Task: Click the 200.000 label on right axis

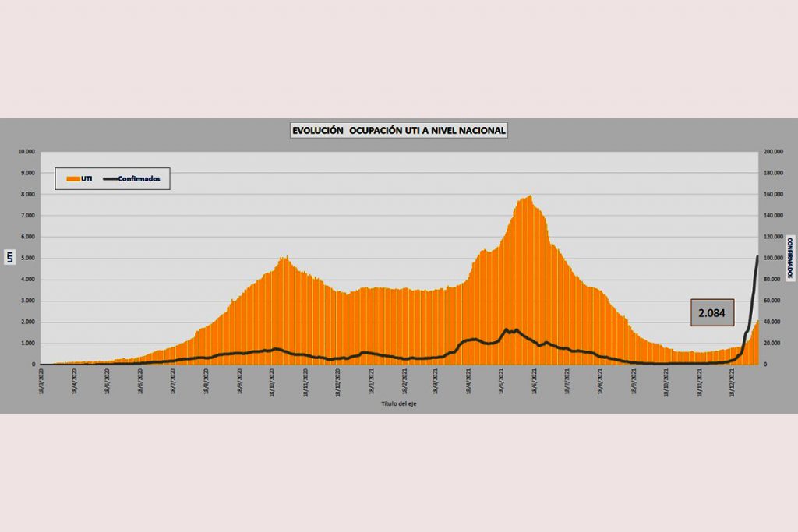Action: [773, 152]
